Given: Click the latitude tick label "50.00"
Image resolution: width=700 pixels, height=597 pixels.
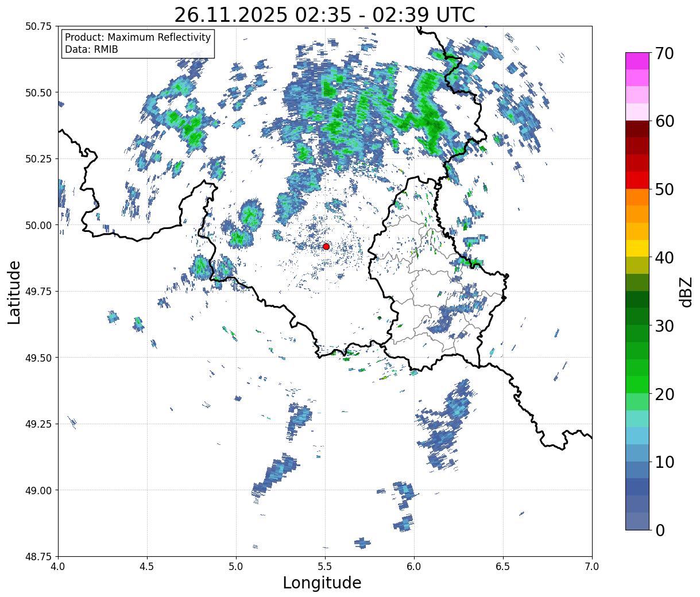Looking at the screenshot, I should [x=38, y=225].
